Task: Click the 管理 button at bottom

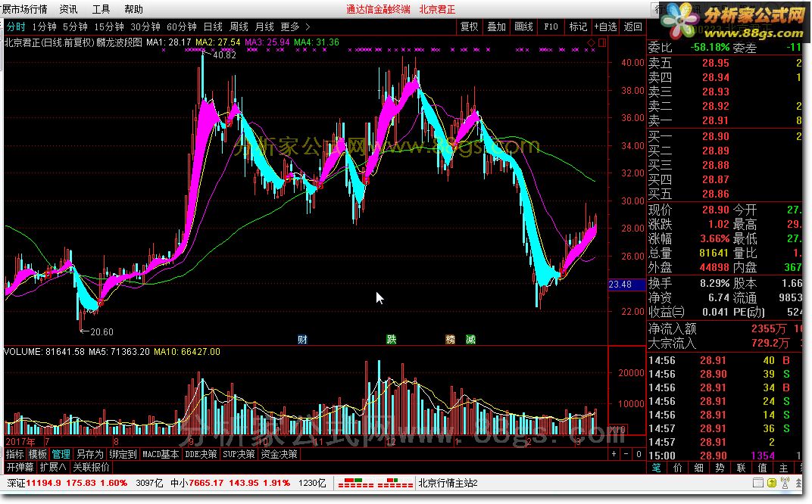Action: tap(61, 454)
